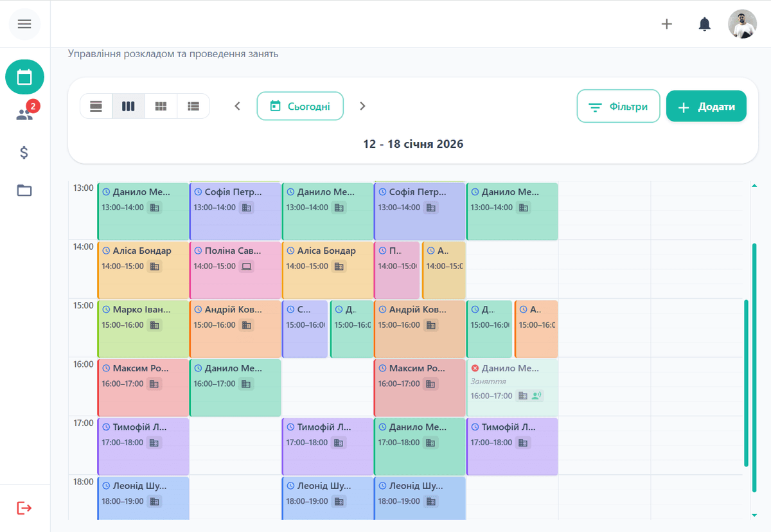Click the calendar scroll down arrow

754,515
